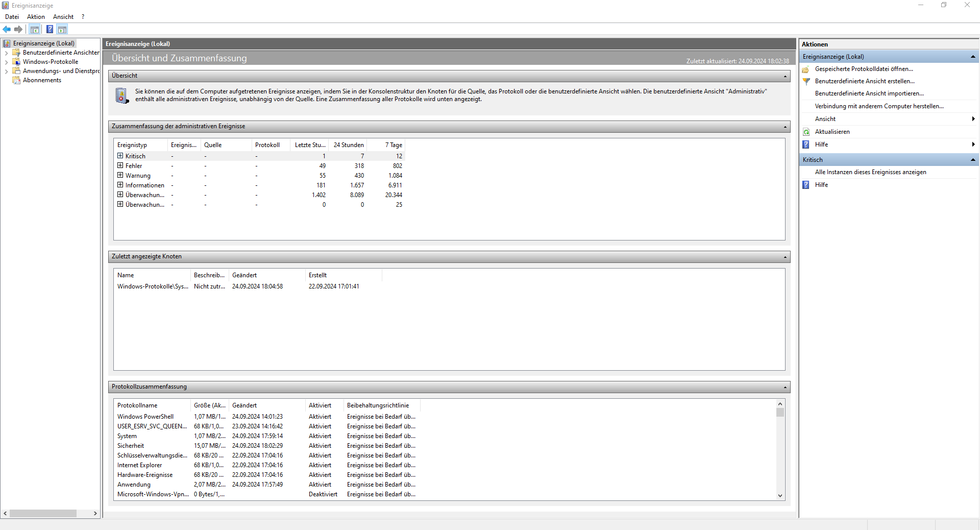980x530 pixels.
Task: Expand Windows-Protokolle tree node
Action: (6, 62)
